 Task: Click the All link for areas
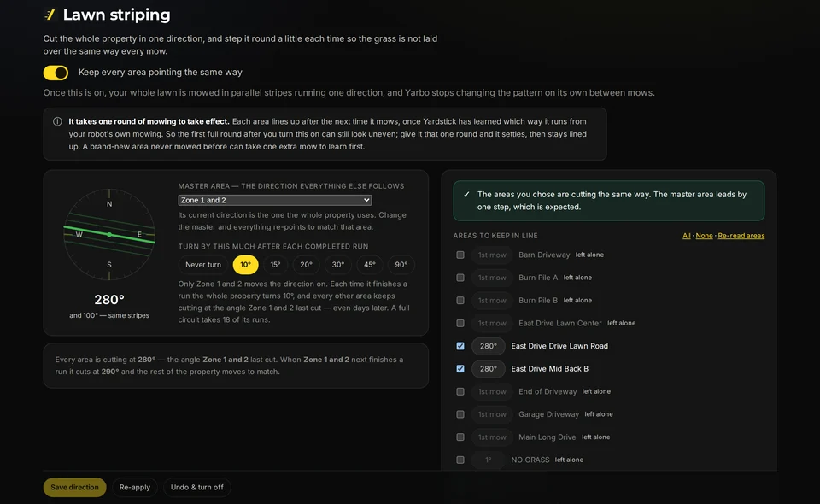point(687,236)
